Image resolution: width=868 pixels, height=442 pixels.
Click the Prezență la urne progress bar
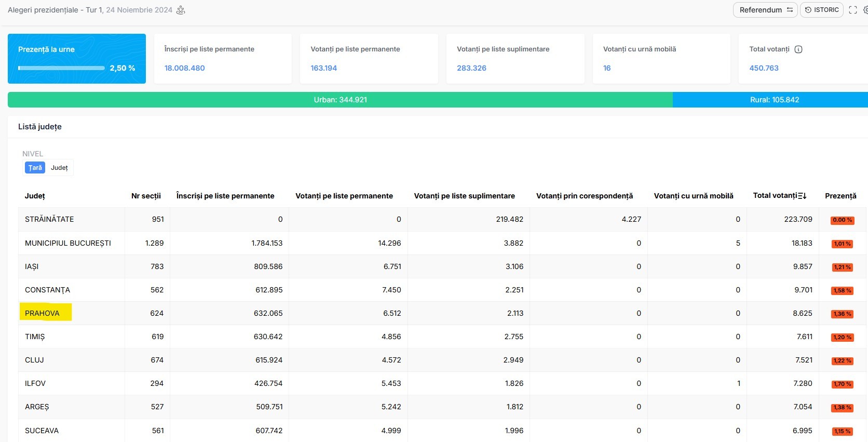[61, 68]
